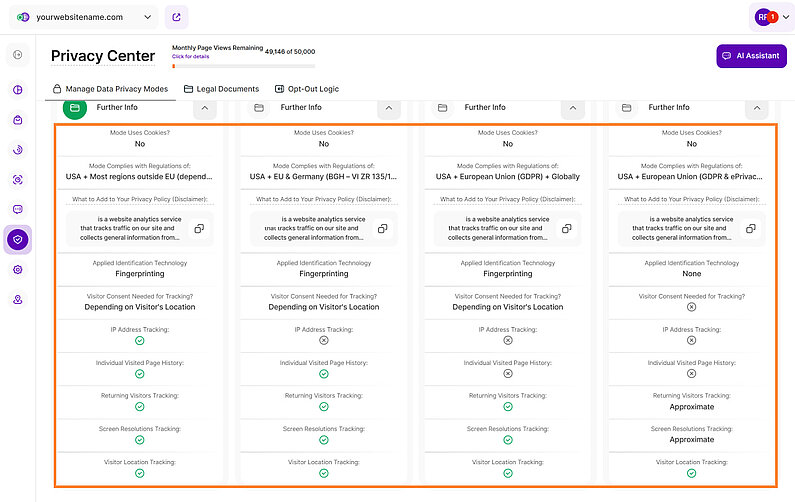The height and width of the screenshot is (502, 795).
Task: Open the user account dropdown menu
Action: 771,17
